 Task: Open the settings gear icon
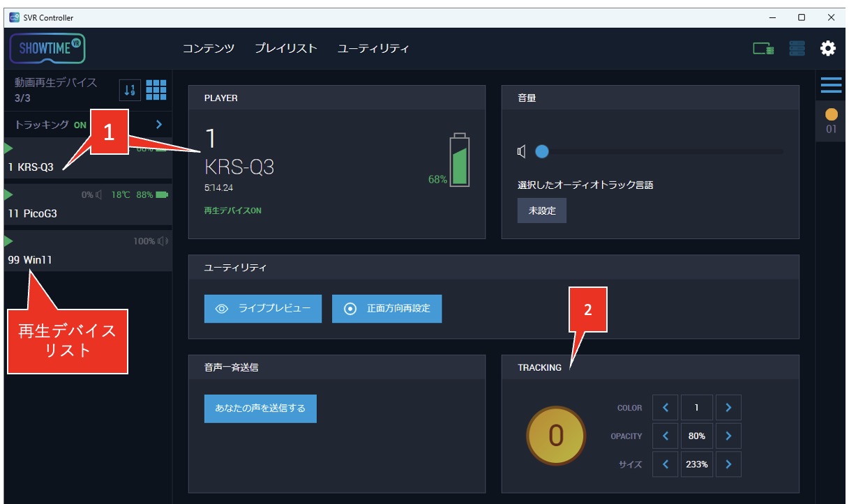827,49
